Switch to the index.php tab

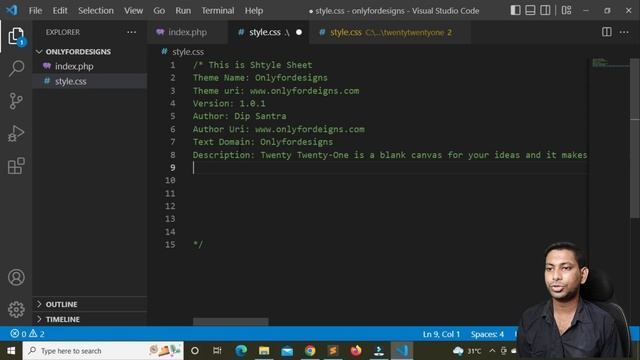tap(187, 32)
